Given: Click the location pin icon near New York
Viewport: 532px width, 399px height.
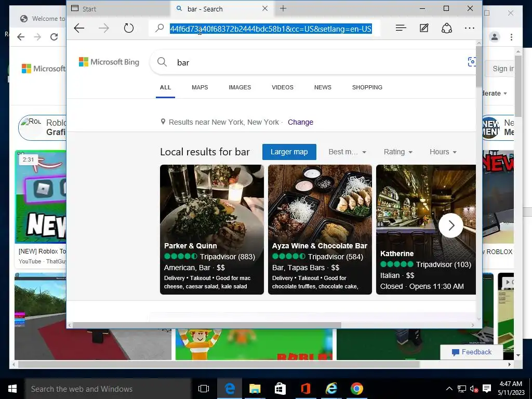Looking at the screenshot, I should coord(163,122).
